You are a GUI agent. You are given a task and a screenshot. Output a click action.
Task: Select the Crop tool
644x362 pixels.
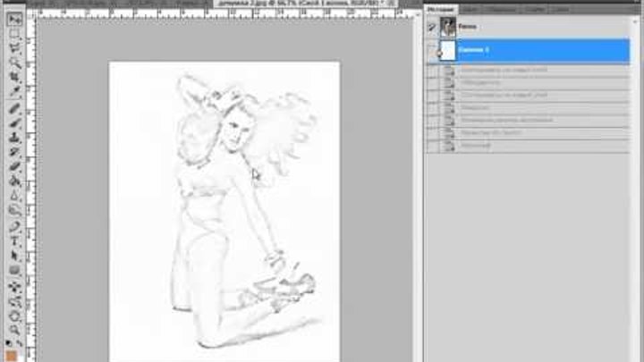coord(14,78)
